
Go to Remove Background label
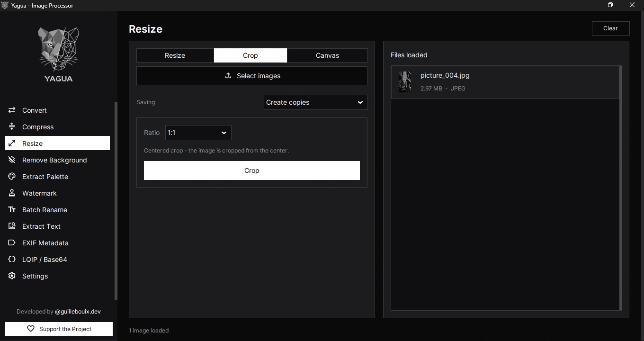pyautogui.click(x=54, y=160)
